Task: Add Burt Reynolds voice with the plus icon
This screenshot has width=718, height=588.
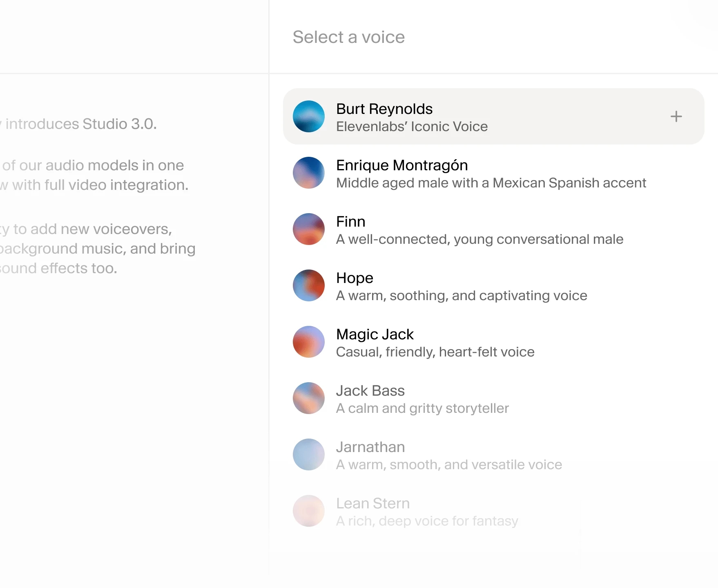Action: click(x=676, y=116)
